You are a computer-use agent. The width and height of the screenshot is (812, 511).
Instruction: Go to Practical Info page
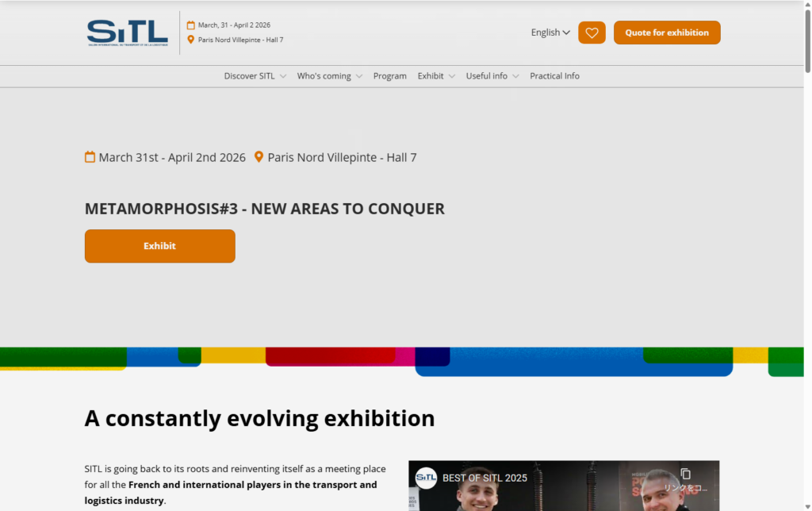tap(554, 76)
